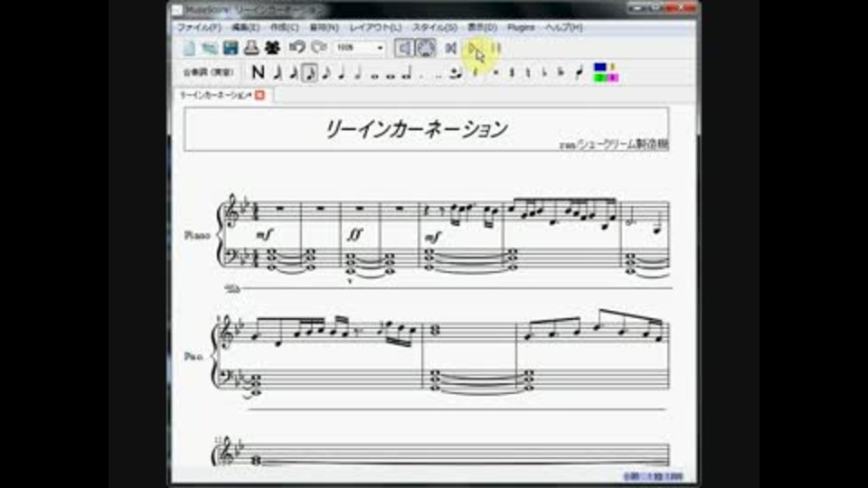Select the highlighted 16th note duration
The image size is (868, 488).
pos(310,72)
